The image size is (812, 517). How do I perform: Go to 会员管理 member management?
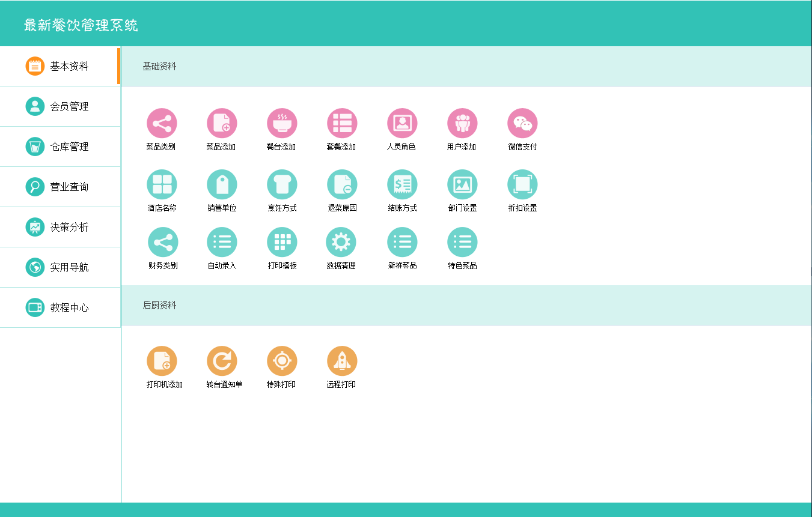[x=60, y=106]
